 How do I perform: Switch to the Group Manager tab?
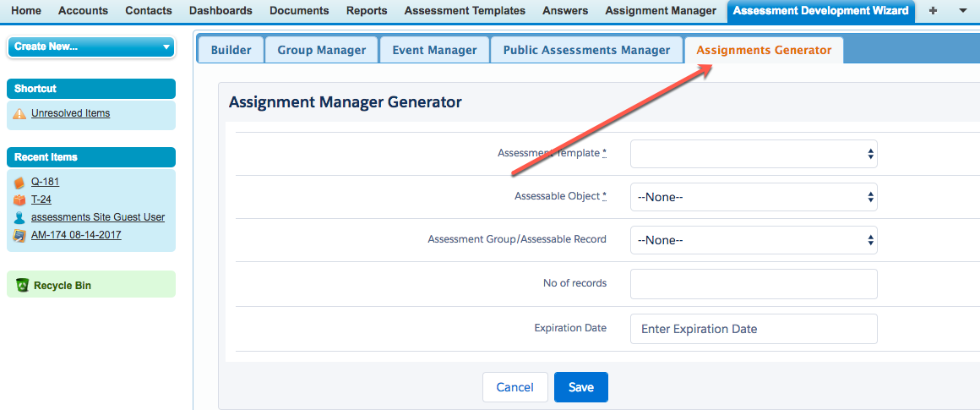point(322,50)
